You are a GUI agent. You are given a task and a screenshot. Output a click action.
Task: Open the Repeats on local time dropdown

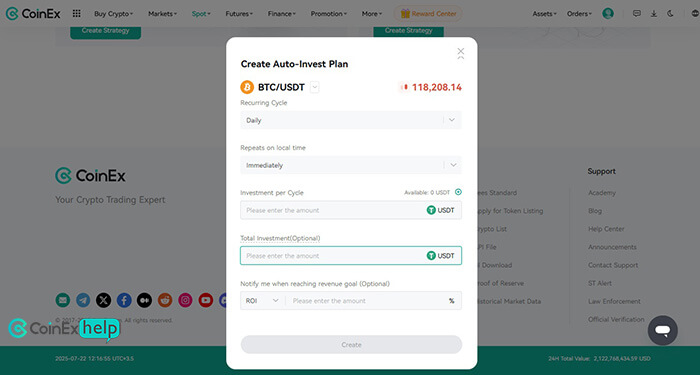pos(351,165)
